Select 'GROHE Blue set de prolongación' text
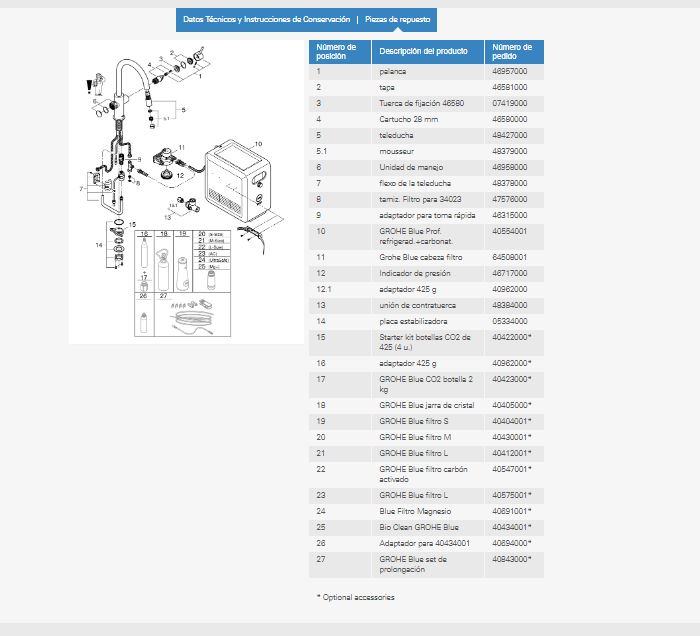Image resolution: width=700 pixels, height=636 pixels. 413,565
